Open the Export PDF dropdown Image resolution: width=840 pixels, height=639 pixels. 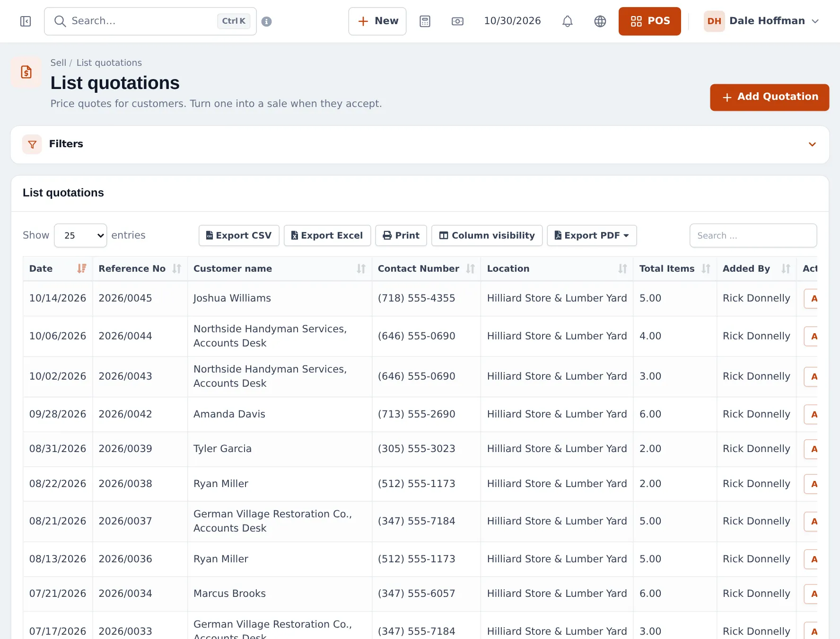pyautogui.click(x=592, y=235)
